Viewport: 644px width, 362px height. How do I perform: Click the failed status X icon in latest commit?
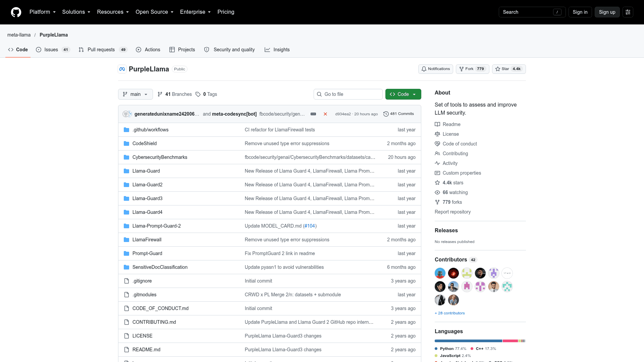325,114
